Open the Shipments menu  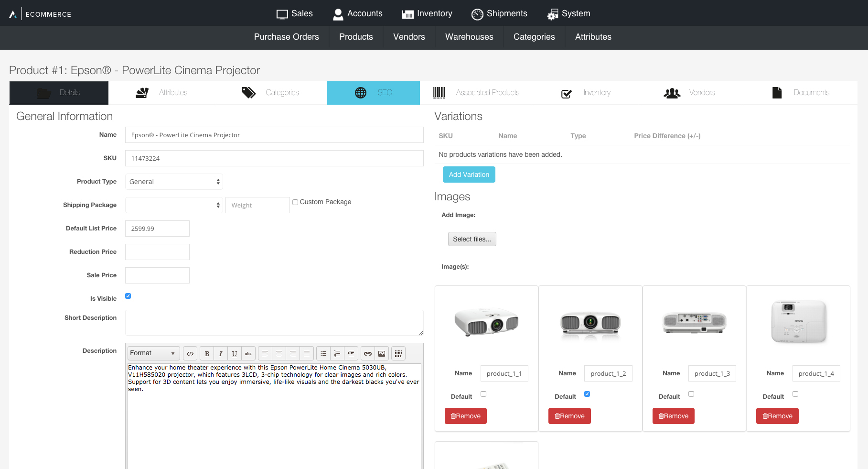(499, 14)
